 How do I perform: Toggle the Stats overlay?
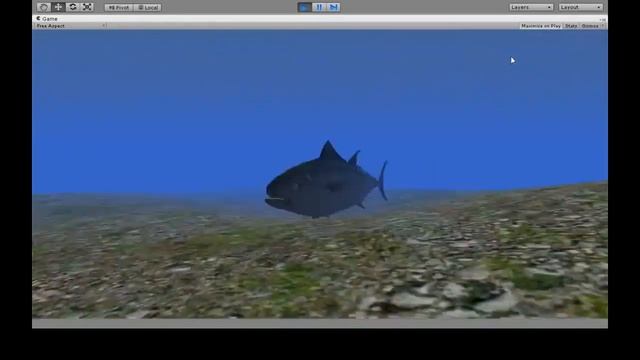[571, 26]
